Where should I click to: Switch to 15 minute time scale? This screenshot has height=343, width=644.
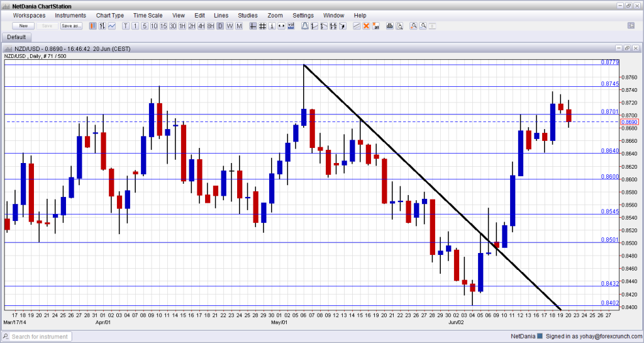(x=164, y=26)
